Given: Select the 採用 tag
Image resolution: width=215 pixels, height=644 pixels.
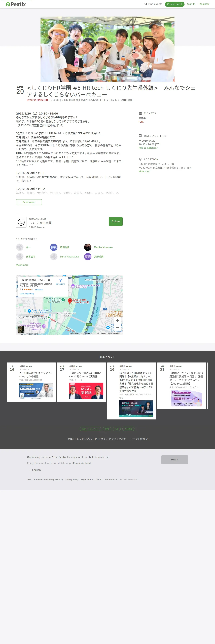Looking at the screenshot, I should click(x=107, y=429).
